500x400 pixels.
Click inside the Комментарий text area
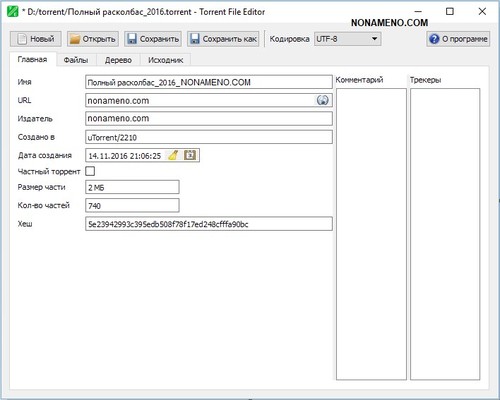[x=371, y=234]
